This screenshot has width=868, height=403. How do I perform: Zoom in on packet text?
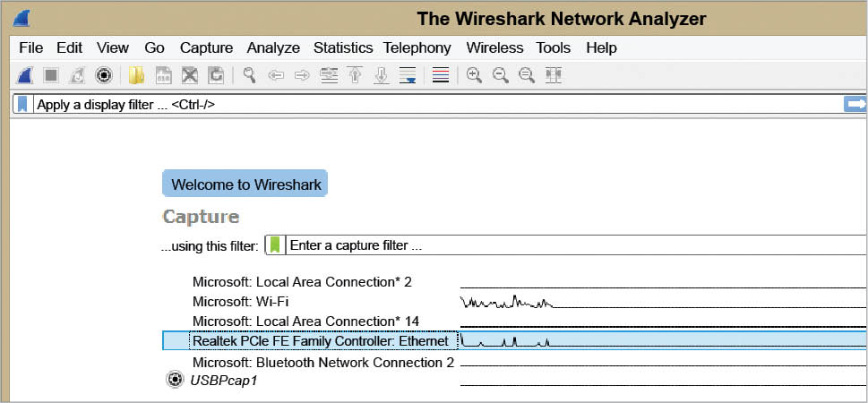pos(474,75)
